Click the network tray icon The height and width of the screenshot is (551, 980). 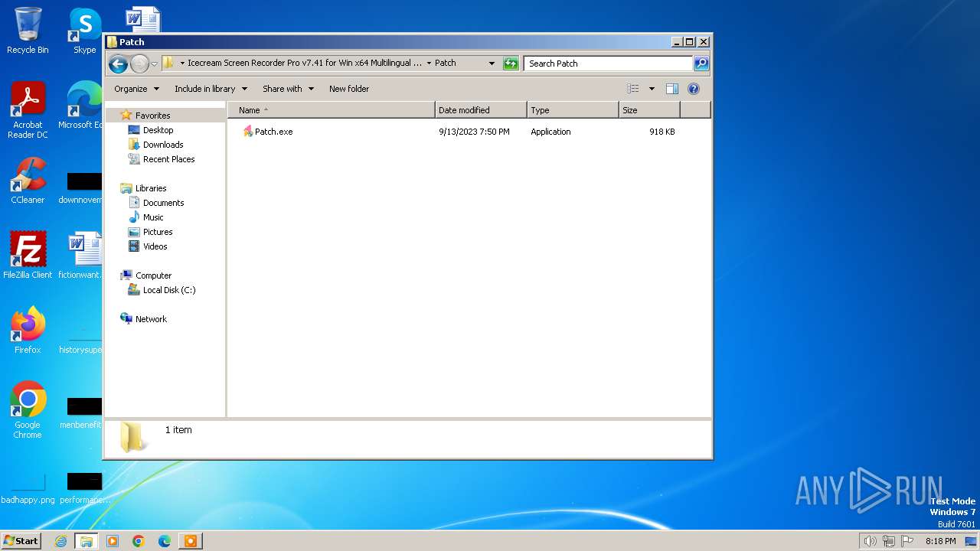889,541
